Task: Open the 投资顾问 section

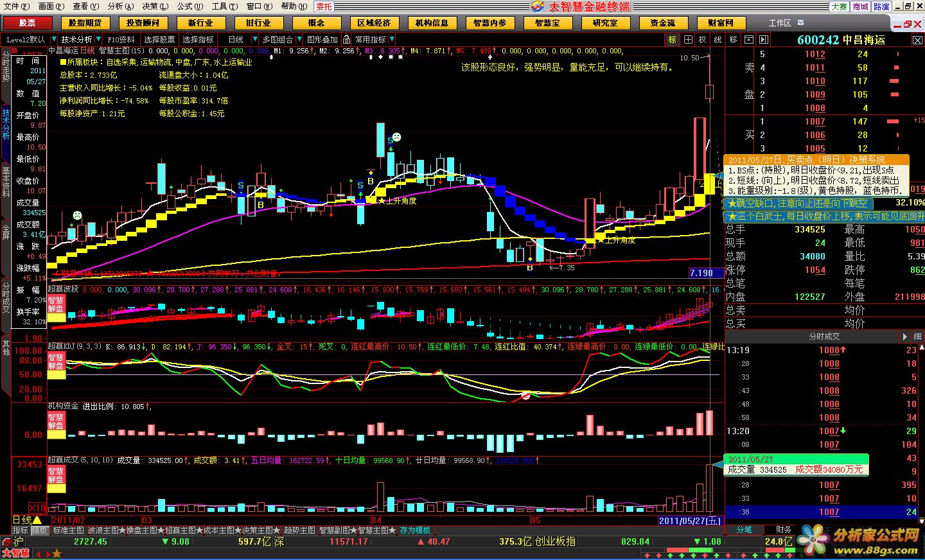Action: pyautogui.click(x=143, y=22)
